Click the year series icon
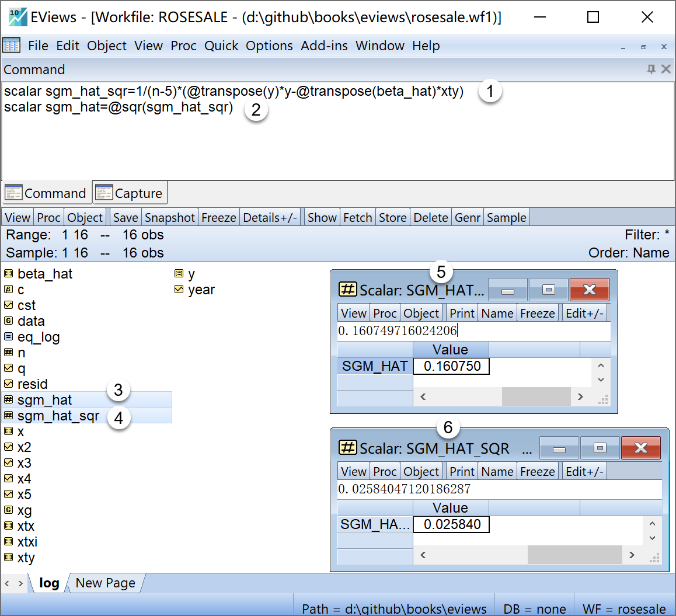The image size is (676, 616). pos(179,290)
